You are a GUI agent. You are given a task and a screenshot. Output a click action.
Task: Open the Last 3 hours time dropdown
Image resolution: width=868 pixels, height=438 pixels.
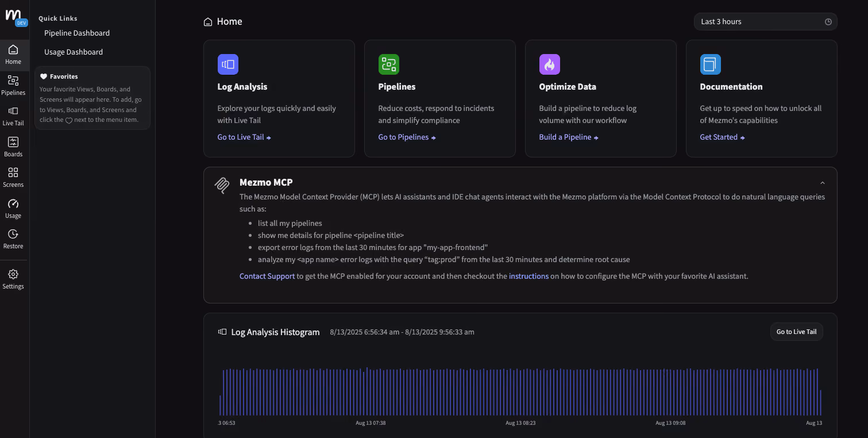[765, 22]
